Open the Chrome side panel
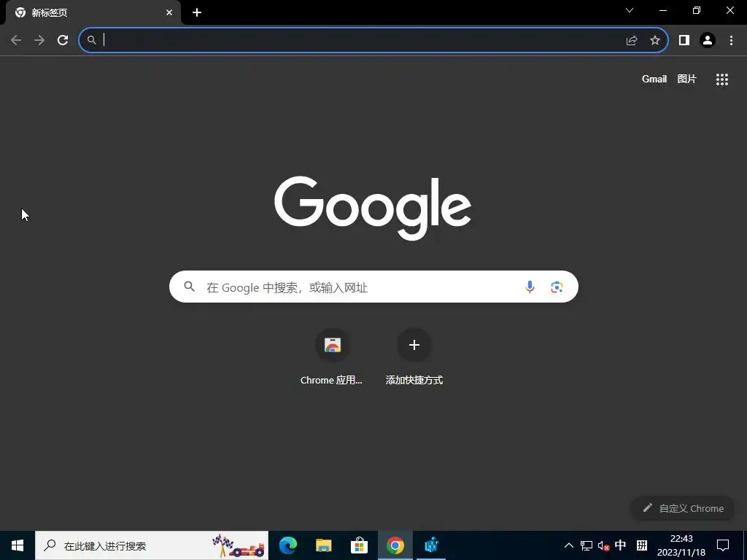This screenshot has width=747, height=560. tap(684, 40)
